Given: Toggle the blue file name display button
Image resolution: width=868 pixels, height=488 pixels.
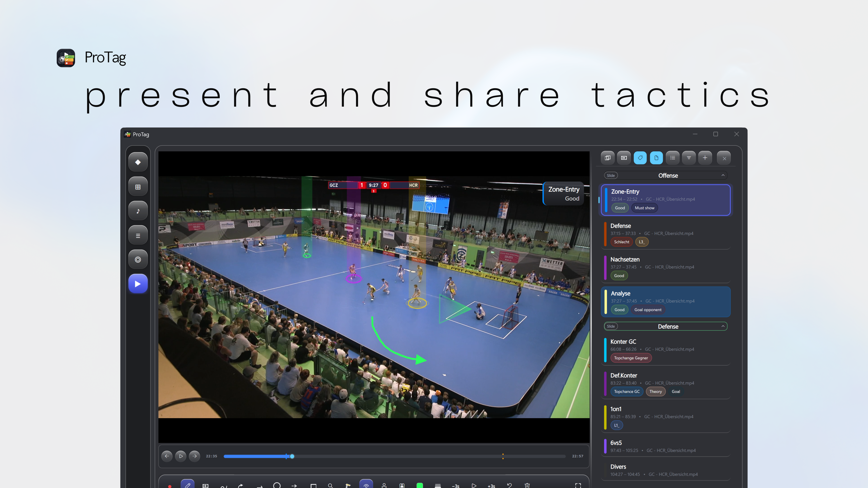Looking at the screenshot, I should coord(656,158).
